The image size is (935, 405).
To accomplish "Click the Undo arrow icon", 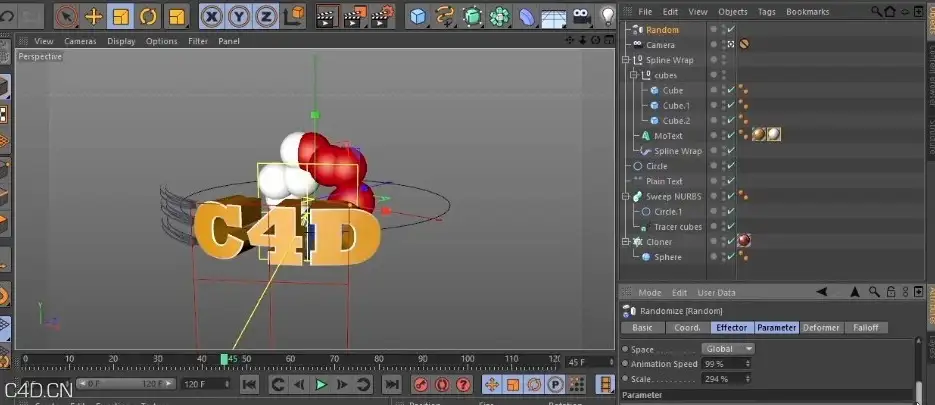I will click(x=7, y=16).
